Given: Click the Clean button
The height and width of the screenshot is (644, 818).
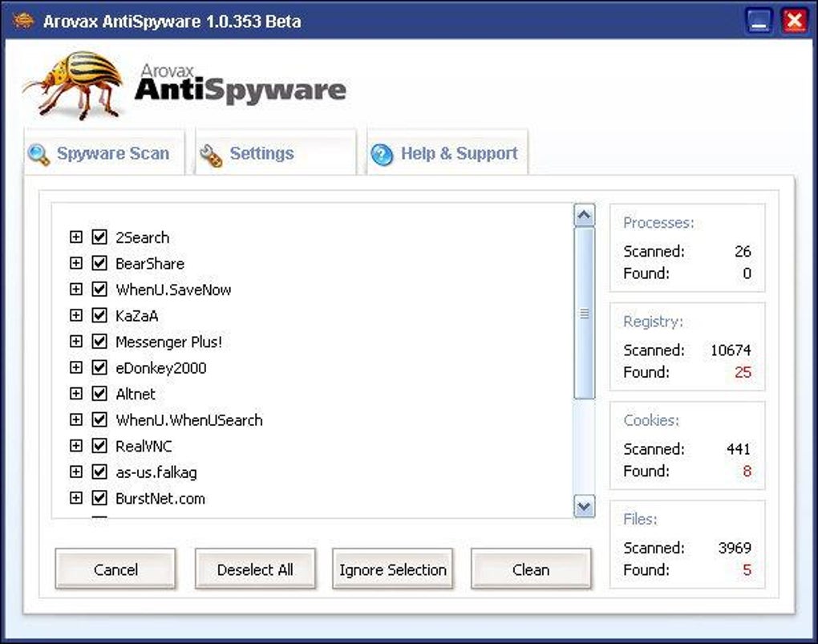Looking at the screenshot, I should [531, 569].
